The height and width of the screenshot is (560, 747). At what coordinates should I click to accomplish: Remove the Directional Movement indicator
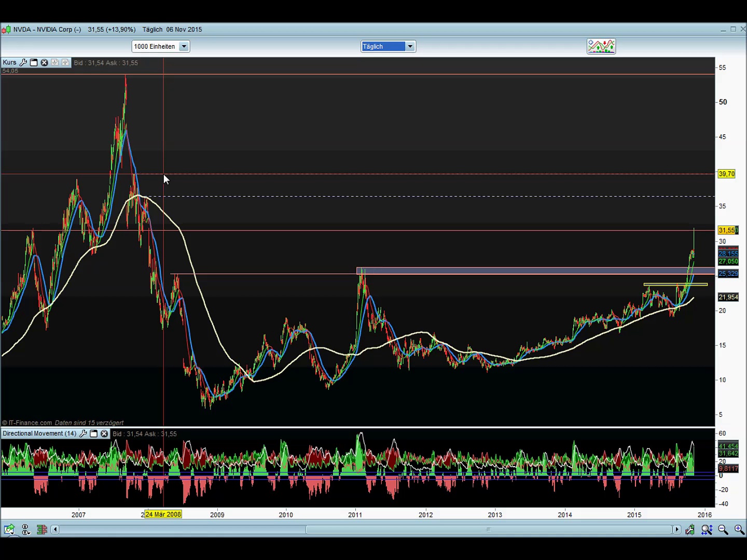tap(104, 434)
